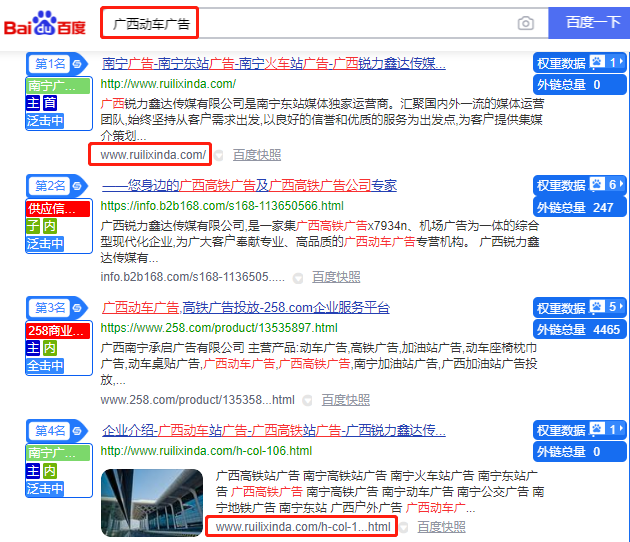This screenshot has height=542, width=630.
Task: Open 百度快照 for the fourth result
Action: pos(442,527)
